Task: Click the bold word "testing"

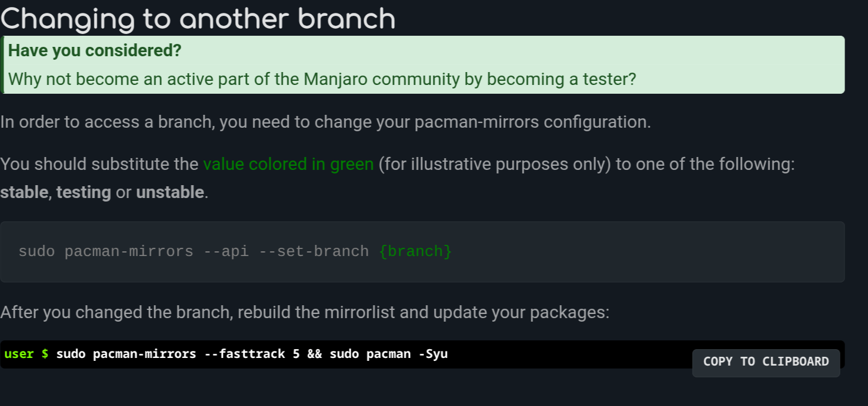Action: [x=83, y=192]
